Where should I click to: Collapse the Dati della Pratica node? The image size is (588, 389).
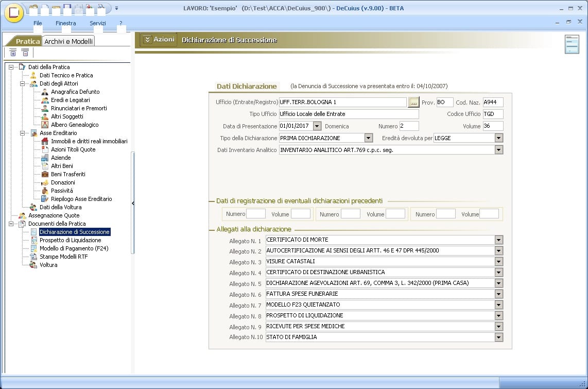pos(11,67)
